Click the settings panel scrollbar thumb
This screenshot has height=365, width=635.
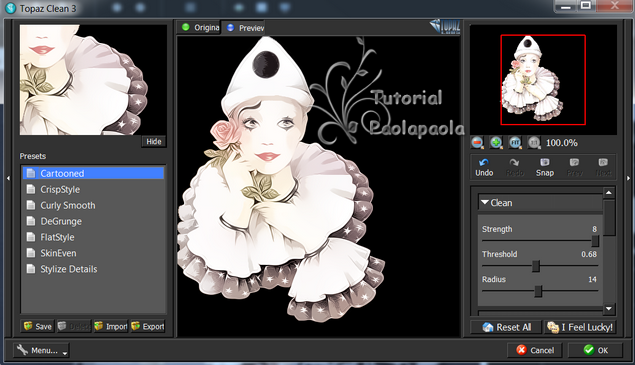click(609, 217)
